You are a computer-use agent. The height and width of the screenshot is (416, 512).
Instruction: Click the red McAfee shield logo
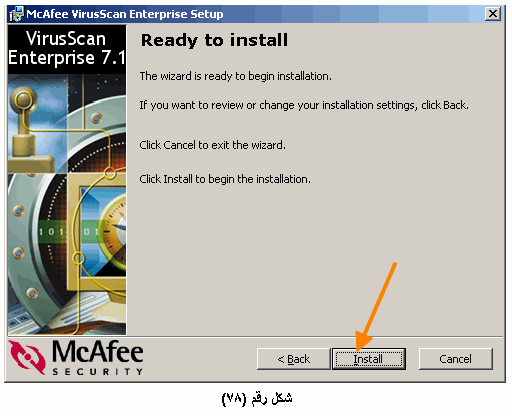point(27,357)
